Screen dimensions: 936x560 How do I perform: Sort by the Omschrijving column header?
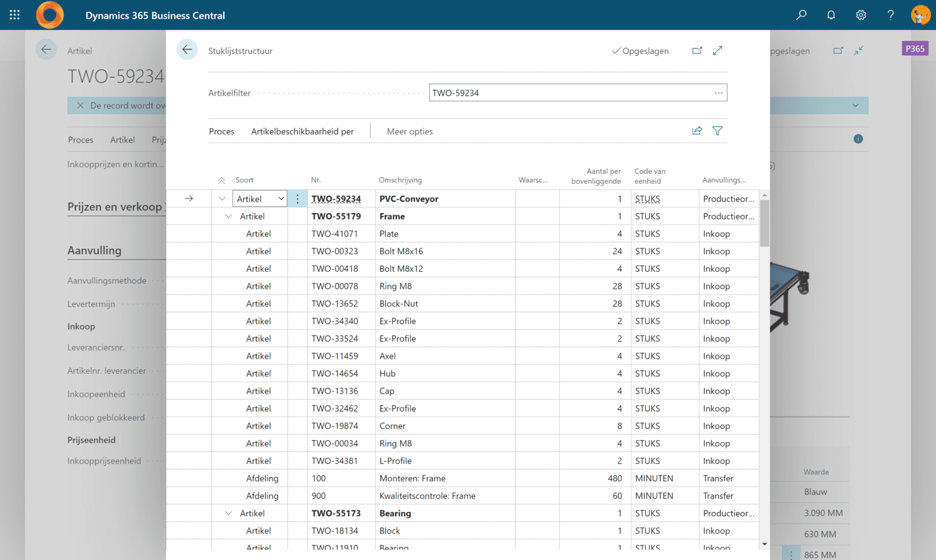coord(401,180)
